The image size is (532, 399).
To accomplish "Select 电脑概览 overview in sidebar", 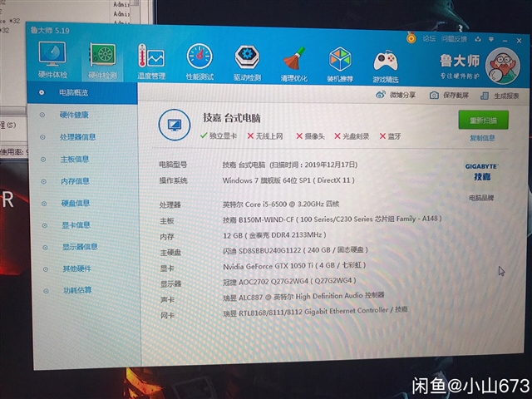I will coord(73,92).
